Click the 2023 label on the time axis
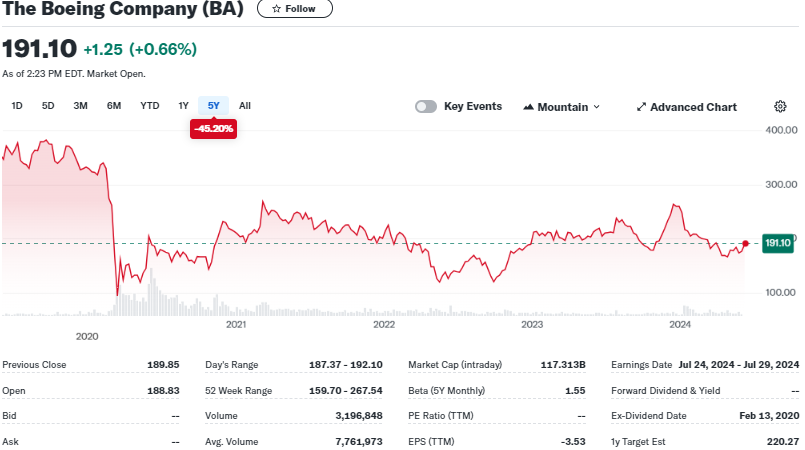The image size is (805, 450). pos(532,324)
